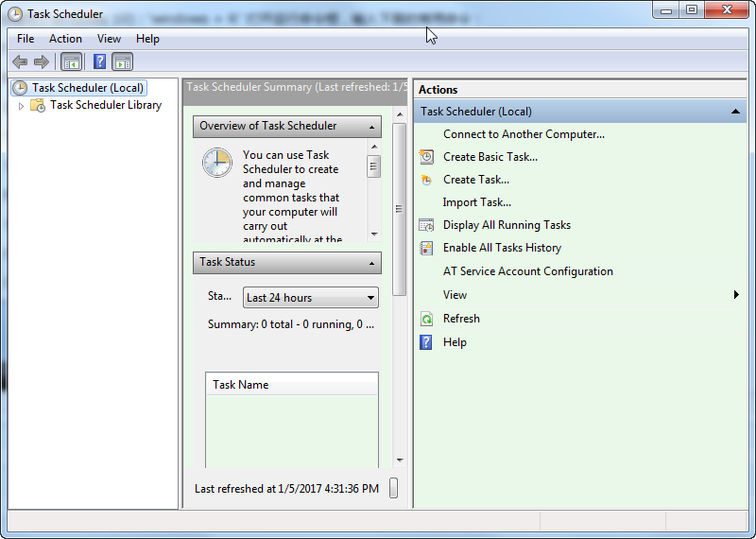Click the blue Help icon in Actions pane
This screenshot has width=756, height=539.
pyautogui.click(x=426, y=342)
